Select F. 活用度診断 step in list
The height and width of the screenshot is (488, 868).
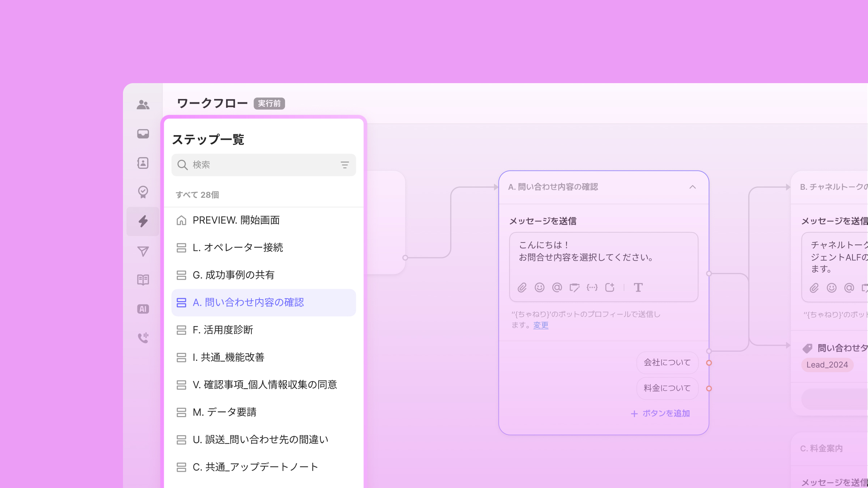[223, 330]
